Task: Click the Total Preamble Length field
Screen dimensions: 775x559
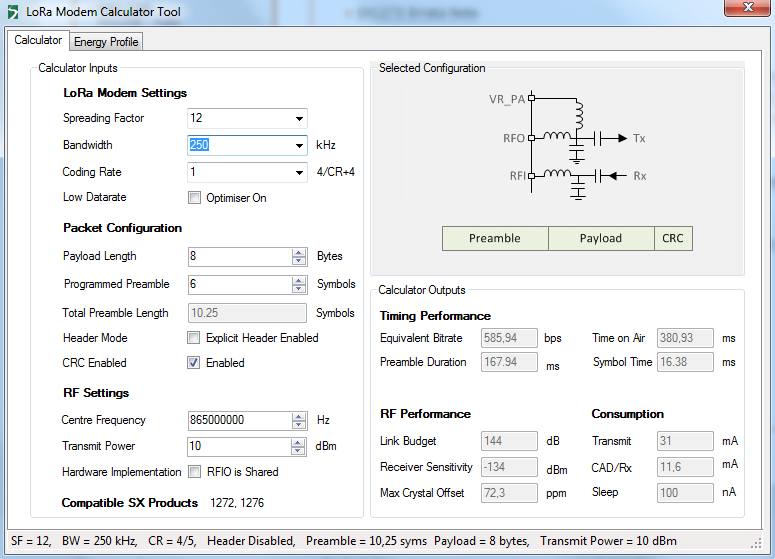Action: [x=247, y=313]
